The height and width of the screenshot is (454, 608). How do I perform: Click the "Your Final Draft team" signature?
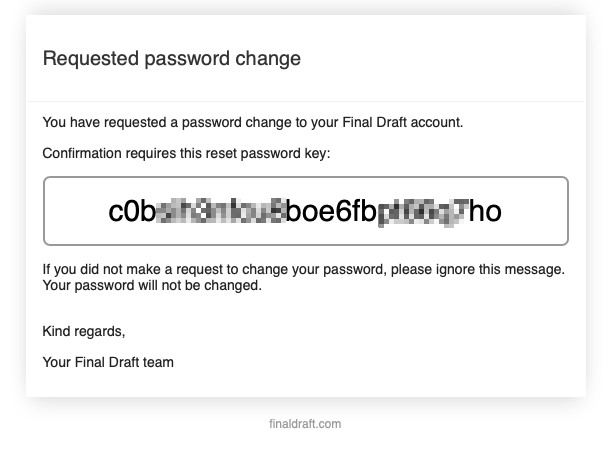point(108,362)
